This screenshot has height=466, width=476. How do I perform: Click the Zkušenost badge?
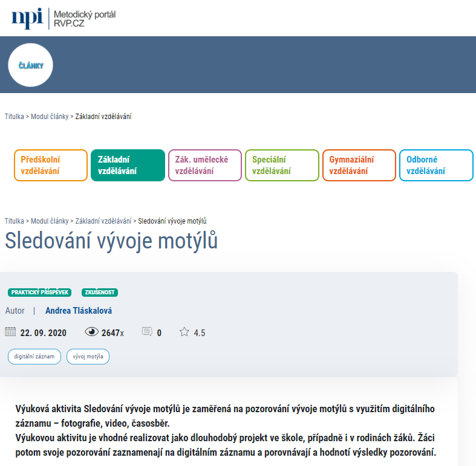(100, 293)
